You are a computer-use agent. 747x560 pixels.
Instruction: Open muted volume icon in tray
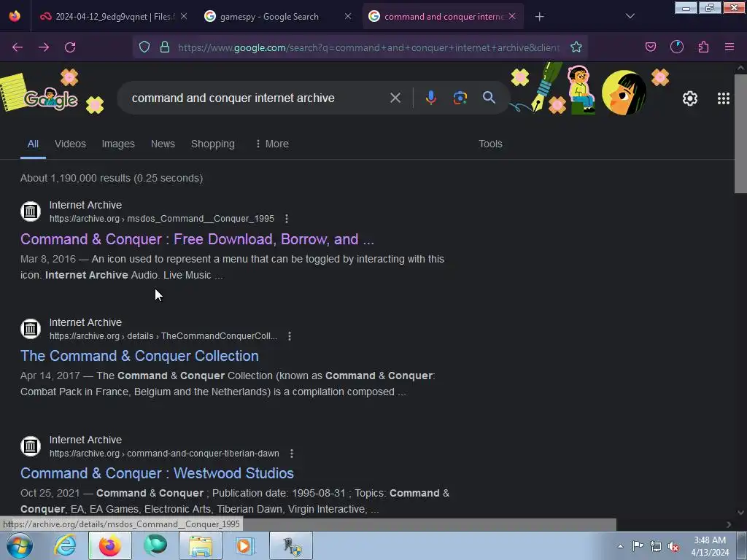(673, 546)
